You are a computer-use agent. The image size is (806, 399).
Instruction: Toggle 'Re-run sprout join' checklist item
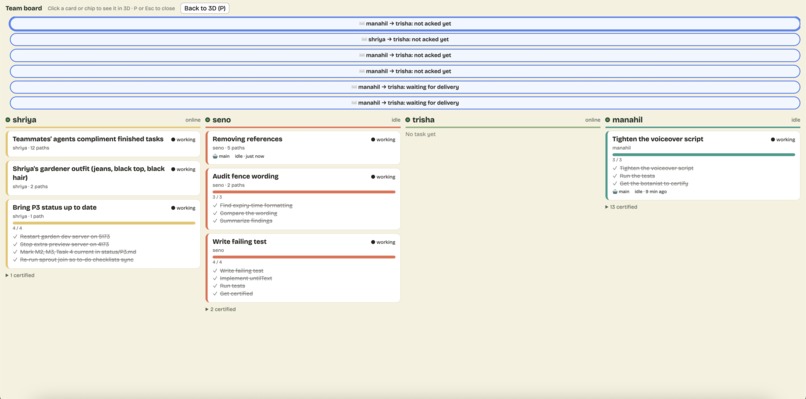[x=73, y=260]
